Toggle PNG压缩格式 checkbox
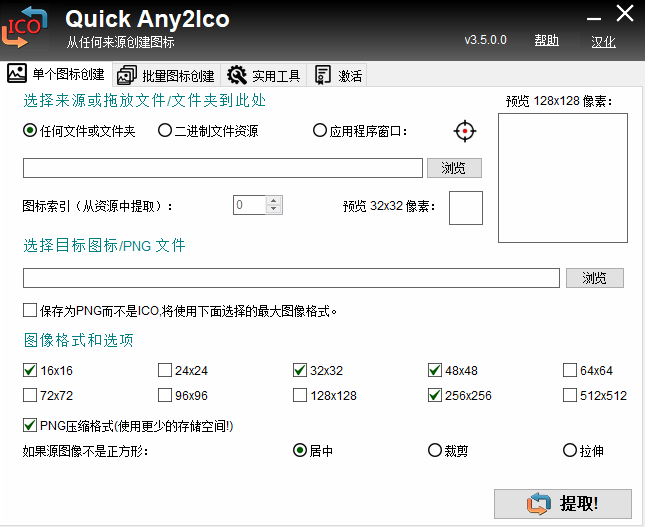 pyautogui.click(x=30, y=425)
